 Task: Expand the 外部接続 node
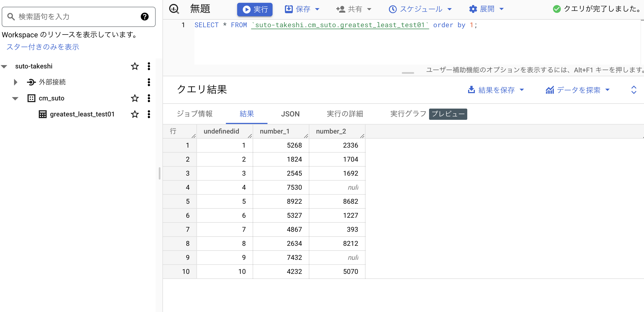point(16,82)
